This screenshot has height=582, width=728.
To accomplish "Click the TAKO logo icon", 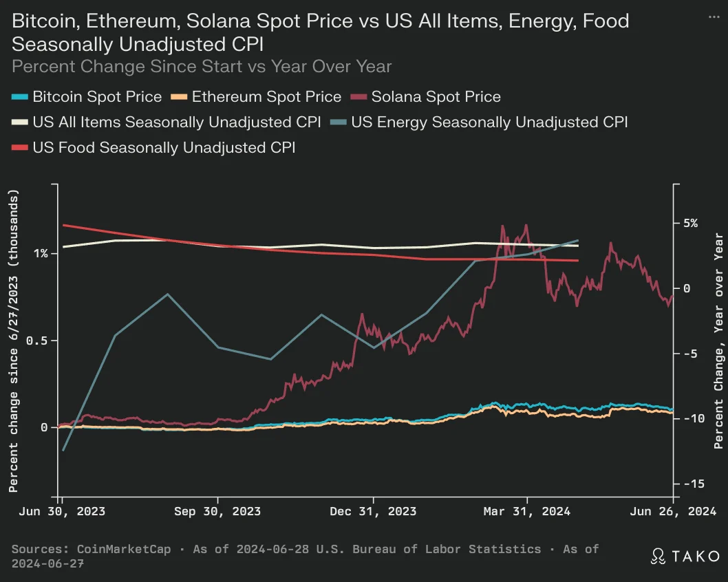I will click(657, 556).
